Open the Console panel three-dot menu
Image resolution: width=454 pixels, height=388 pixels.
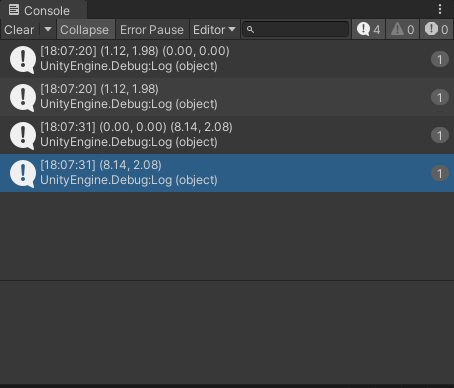440,9
